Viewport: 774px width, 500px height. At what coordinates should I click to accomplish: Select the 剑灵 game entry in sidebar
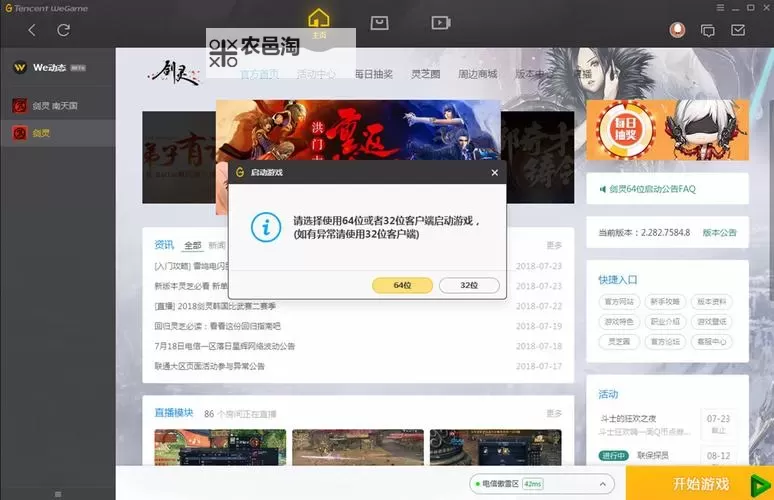58,133
